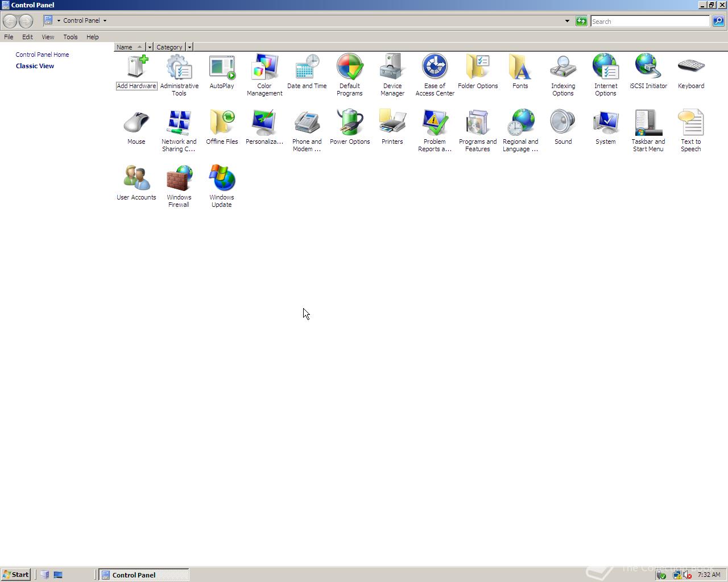Open Indexing Options
This screenshot has width=728, height=582.
pos(563,74)
